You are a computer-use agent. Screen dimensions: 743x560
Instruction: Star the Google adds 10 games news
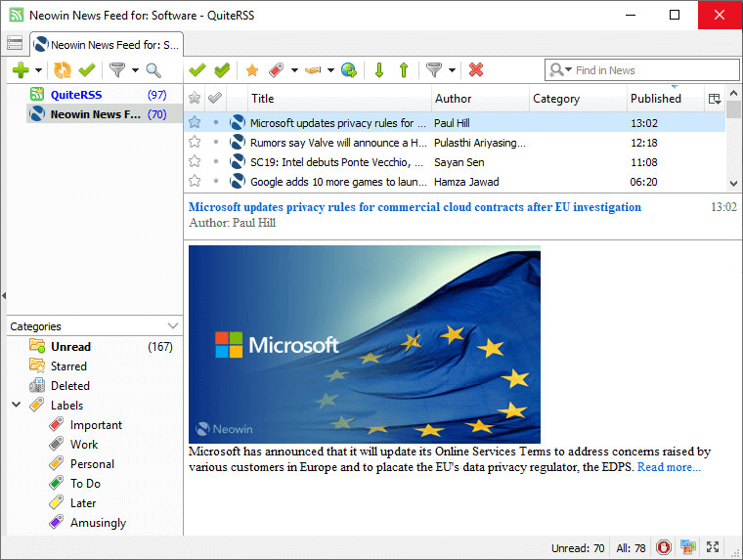195,181
